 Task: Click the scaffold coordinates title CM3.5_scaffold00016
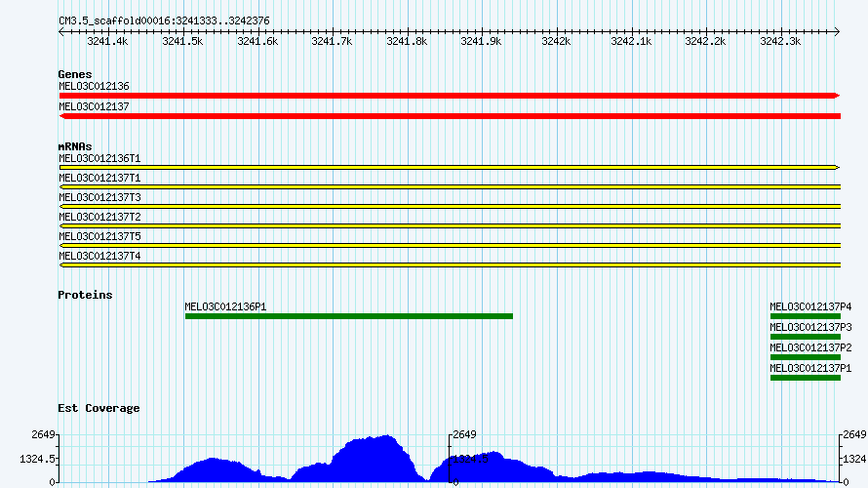tap(164, 21)
